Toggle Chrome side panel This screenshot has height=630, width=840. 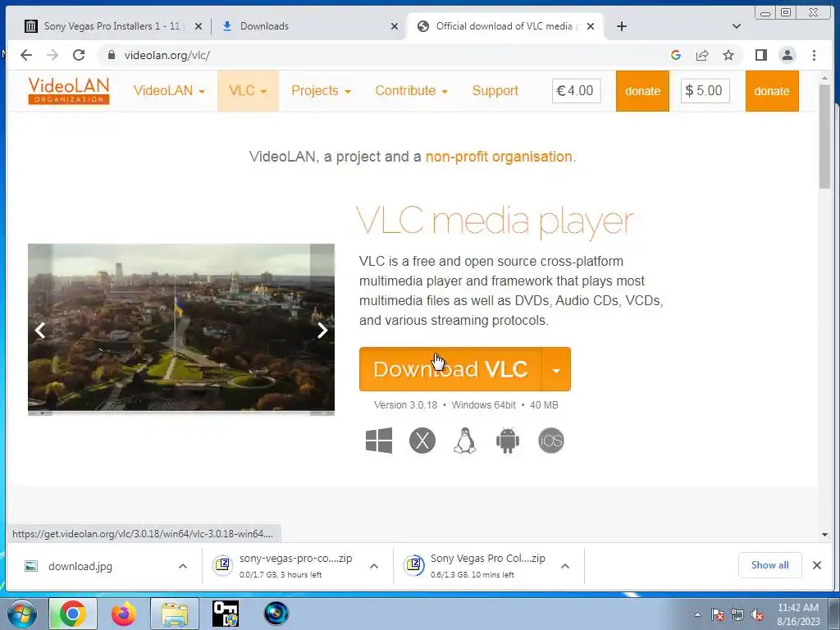[x=760, y=55]
